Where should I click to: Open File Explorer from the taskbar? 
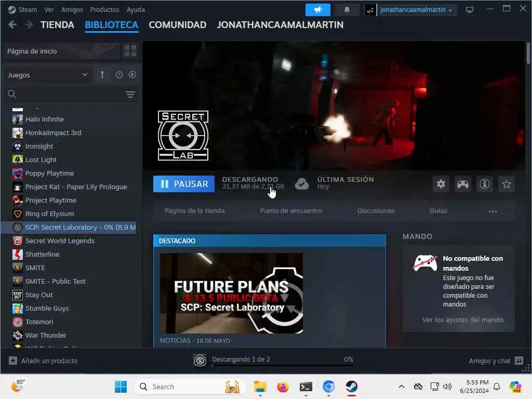[260, 387]
